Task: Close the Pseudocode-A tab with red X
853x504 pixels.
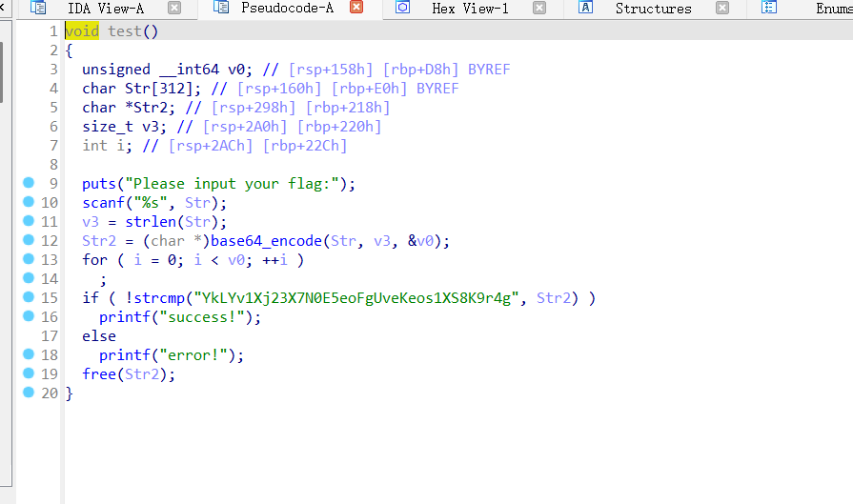Action: [356, 7]
